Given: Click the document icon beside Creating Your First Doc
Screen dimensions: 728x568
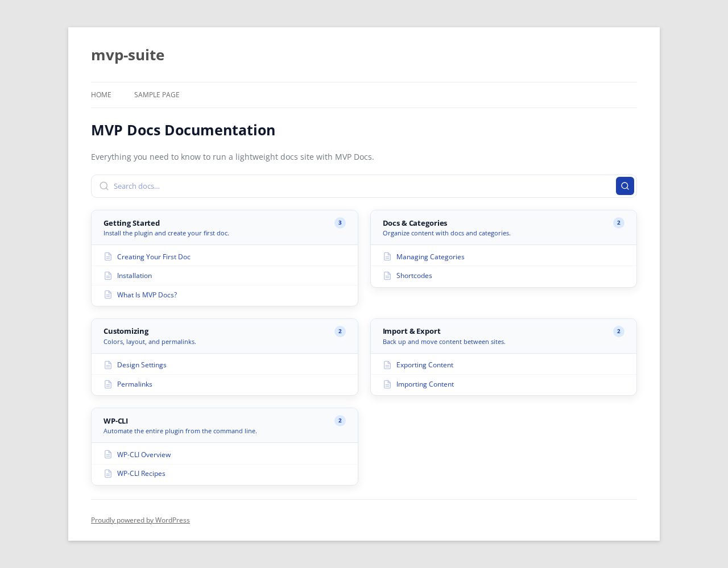Looking at the screenshot, I should [108, 256].
